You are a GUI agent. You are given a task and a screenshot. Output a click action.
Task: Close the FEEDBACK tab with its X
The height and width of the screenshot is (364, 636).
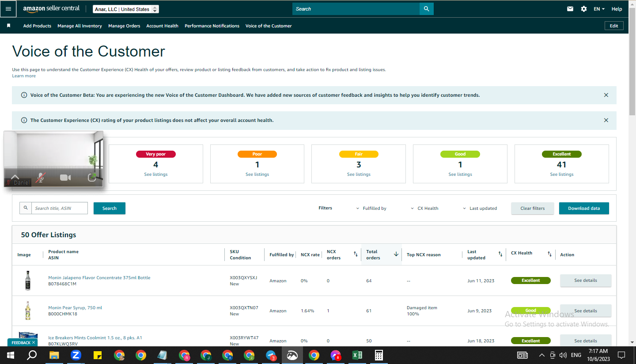click(34, 342)
